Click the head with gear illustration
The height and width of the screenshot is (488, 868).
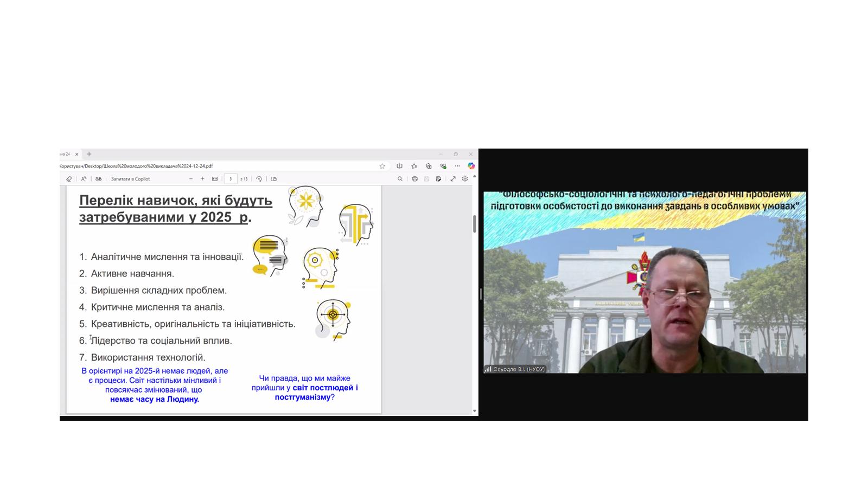pos(320,268)
